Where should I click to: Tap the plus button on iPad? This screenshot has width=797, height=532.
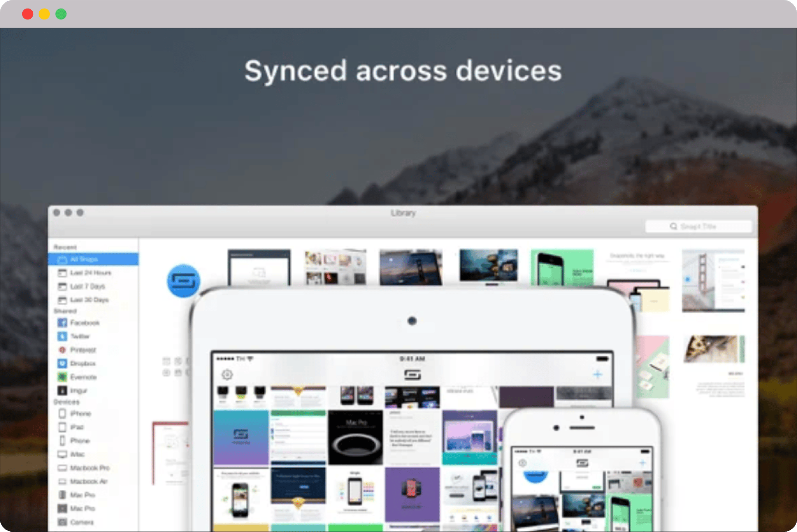(598, 375)
